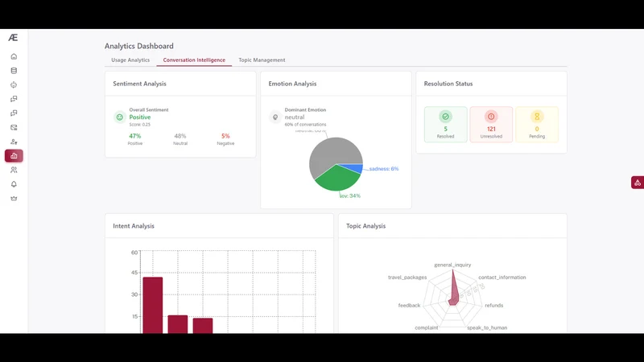Open the chat bubbles icon just below the bot icon
This screenshot has height=362, width=644.
[14, 99]
